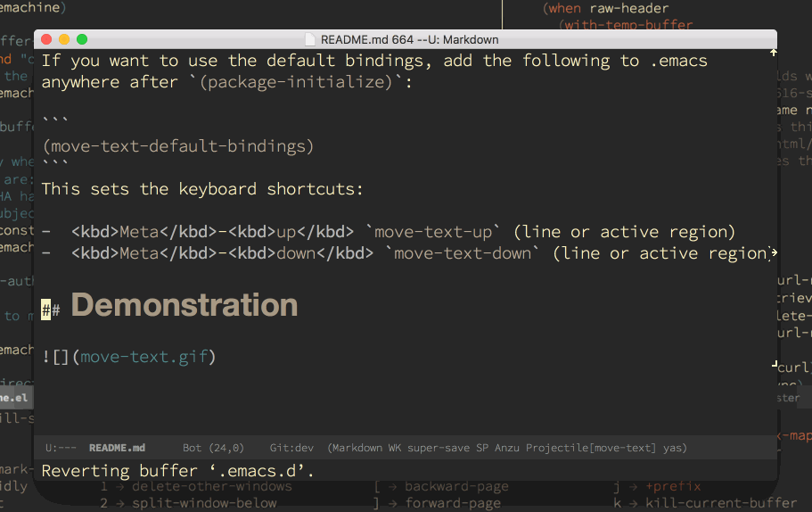Click the yas minor mode indicator
The image size is (812, 512).
coord(673,448)
